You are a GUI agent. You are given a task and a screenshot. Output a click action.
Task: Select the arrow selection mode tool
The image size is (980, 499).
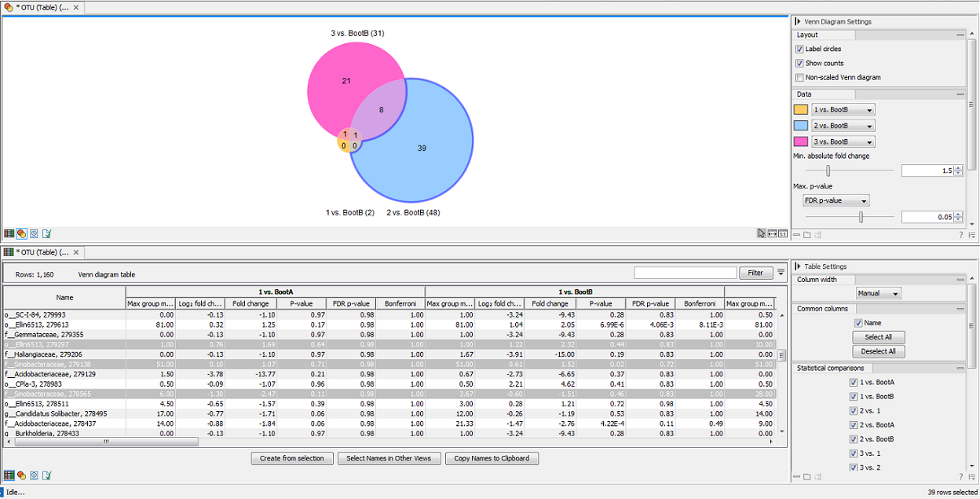761,233
